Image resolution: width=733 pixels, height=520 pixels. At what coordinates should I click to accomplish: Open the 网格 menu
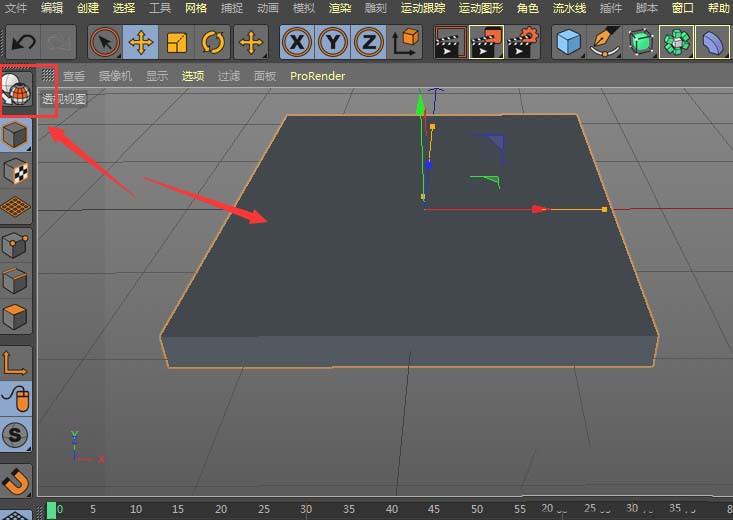tap(196, 8)
